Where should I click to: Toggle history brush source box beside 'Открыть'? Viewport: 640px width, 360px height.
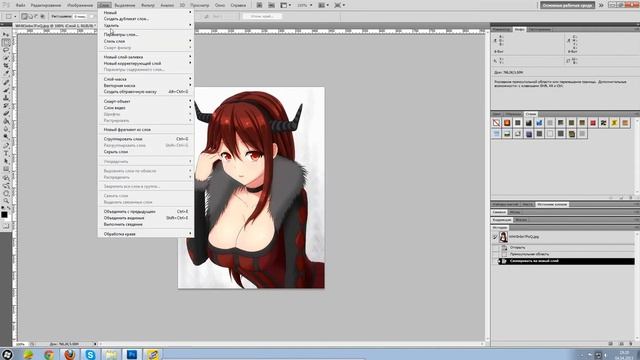pos(495,248)
